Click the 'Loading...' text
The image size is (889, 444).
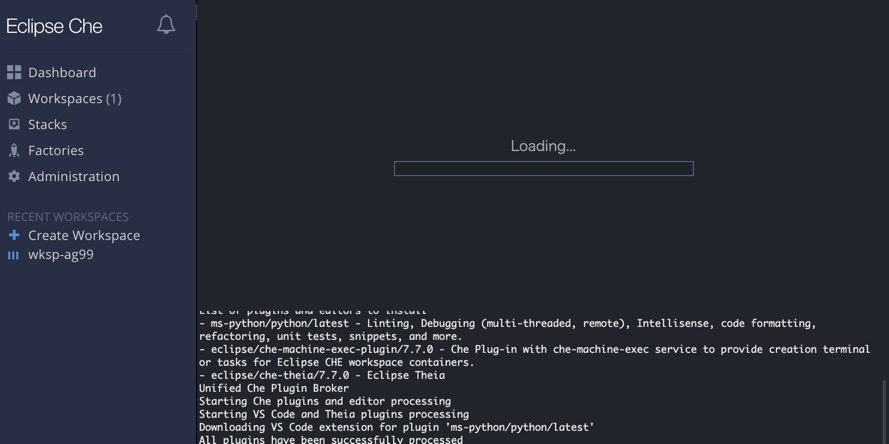click(x=543, y=146)
